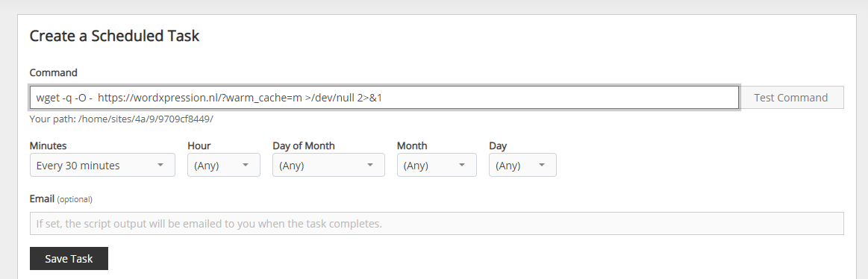This screenshot has width=868, height=279.
Task: Click the caret arrow in Hour dropdown
Action: point(246,165)
